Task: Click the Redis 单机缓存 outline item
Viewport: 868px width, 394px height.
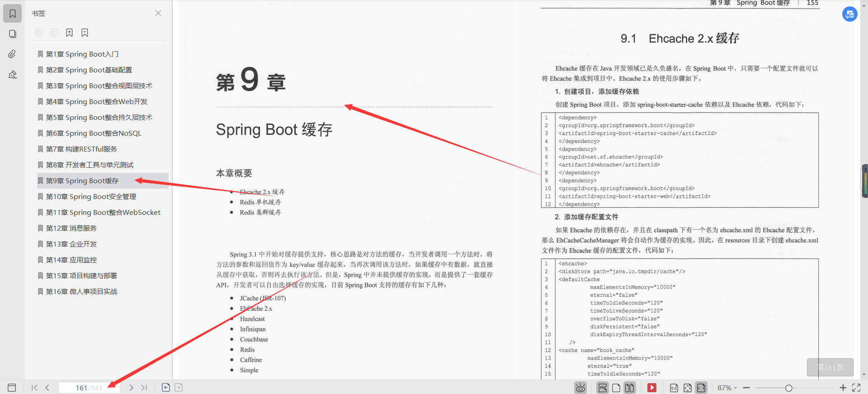Action: click(260, 202)
